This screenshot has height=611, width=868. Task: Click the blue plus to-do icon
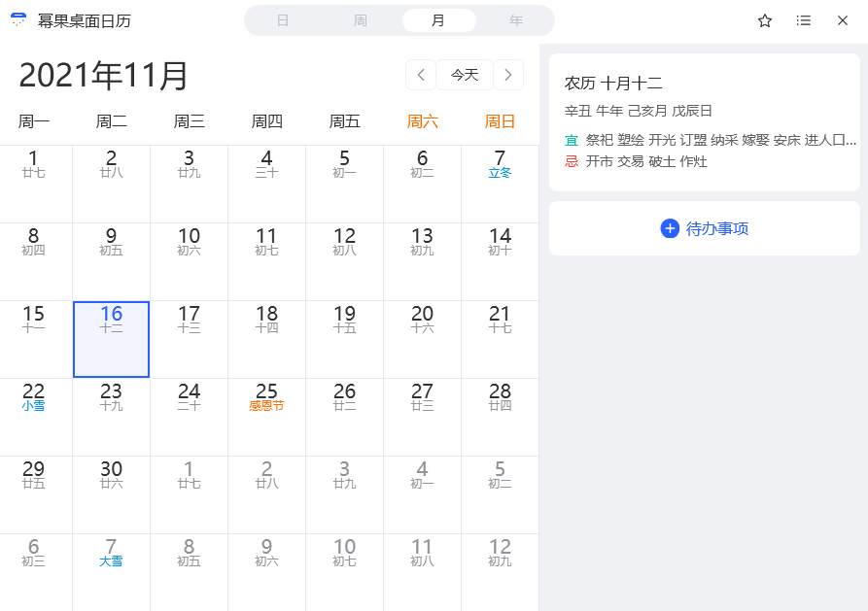670,228
